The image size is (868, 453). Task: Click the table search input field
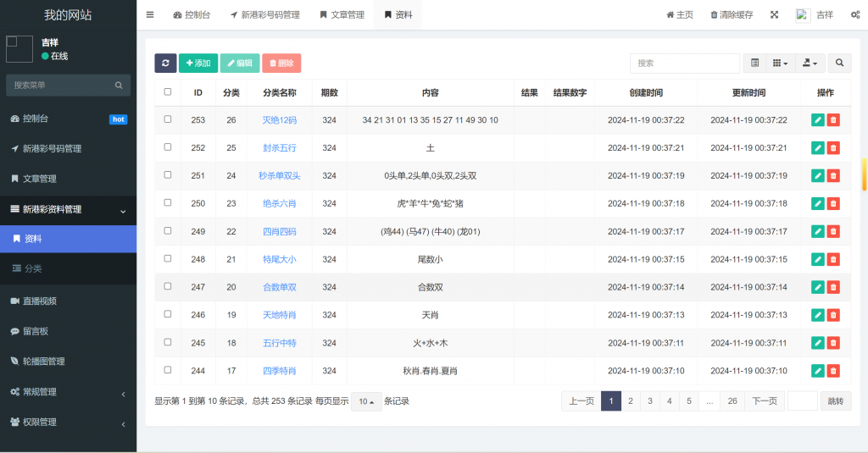click(x=684, y=64)
